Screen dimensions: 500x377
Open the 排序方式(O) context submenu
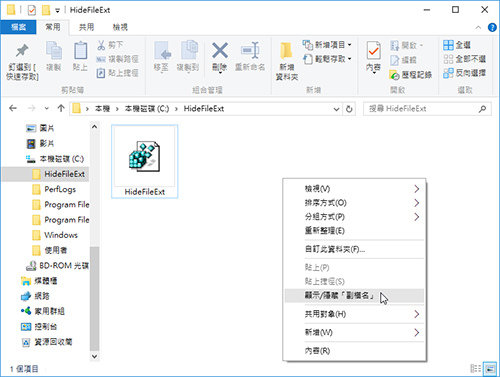[355, 203]
